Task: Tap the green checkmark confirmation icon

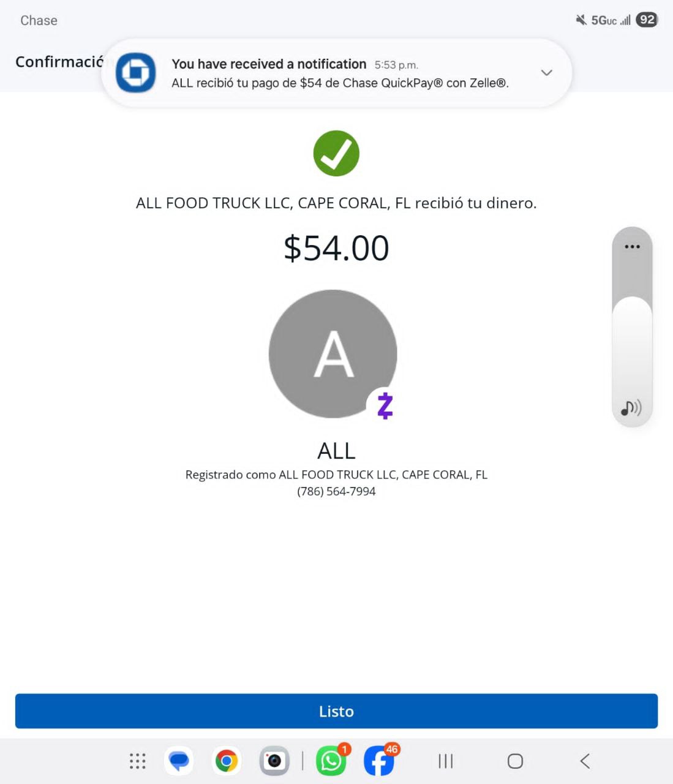Action: tap(336, 153)
